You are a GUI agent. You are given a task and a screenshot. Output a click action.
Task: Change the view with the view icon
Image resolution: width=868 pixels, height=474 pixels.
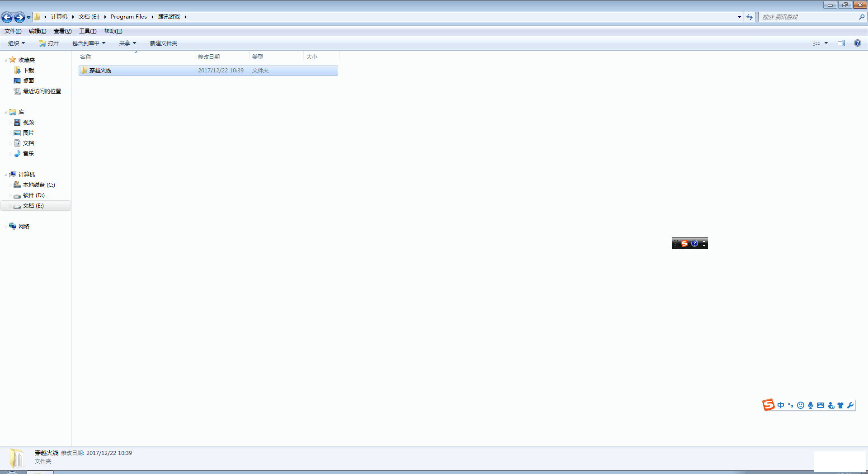click(x=816, y=43)
